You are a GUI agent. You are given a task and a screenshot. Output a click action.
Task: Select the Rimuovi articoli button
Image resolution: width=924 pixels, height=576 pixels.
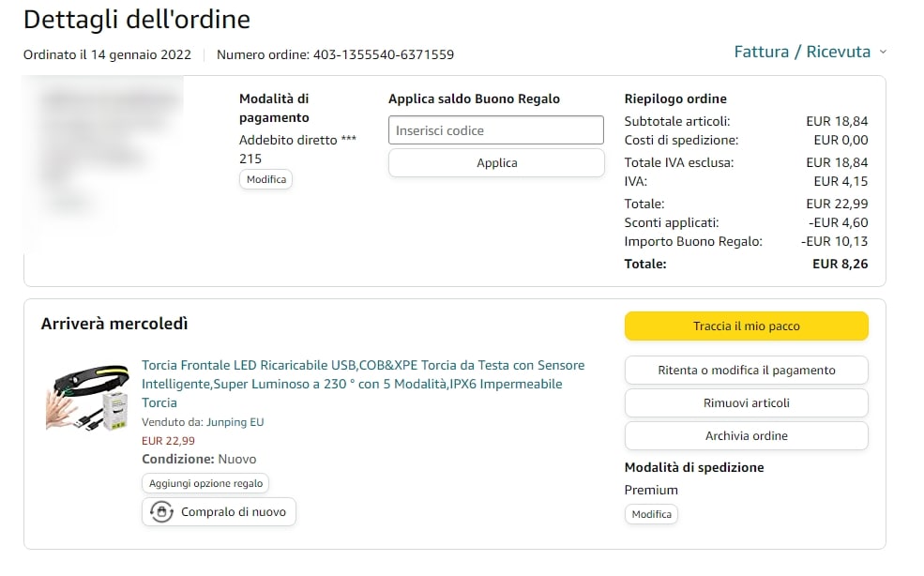(746, 402)
